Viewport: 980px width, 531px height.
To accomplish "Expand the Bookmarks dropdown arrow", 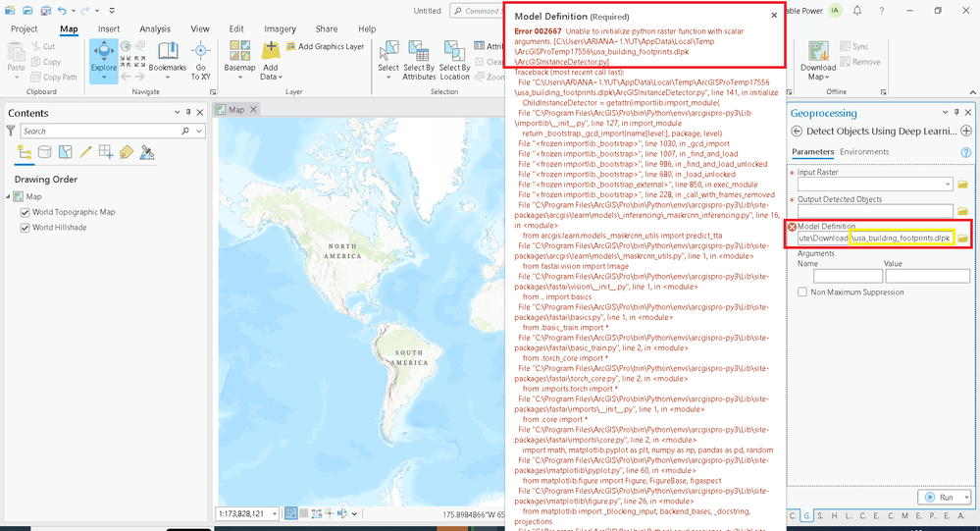I will point(168,78).
